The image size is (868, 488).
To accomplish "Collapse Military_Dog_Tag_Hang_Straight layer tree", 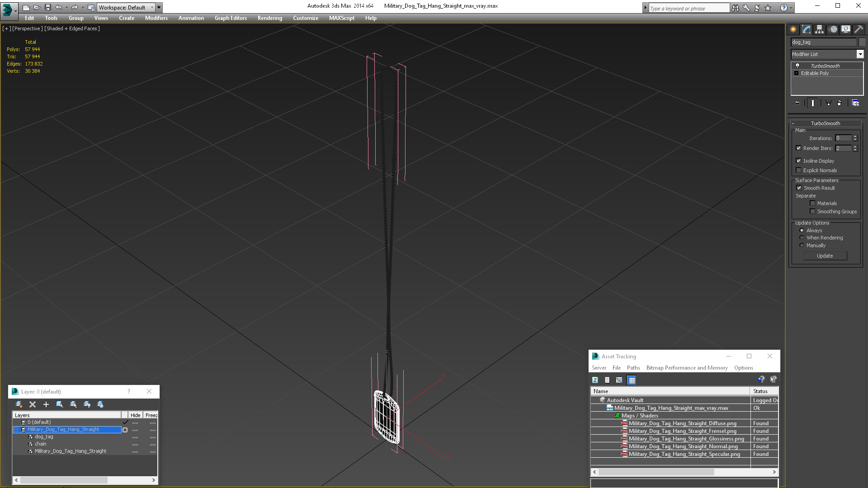I will pos(16,430).
